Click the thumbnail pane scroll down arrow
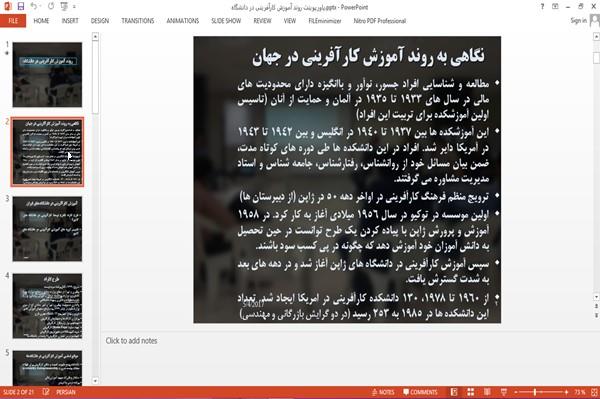600x399 pixels. 95,381
